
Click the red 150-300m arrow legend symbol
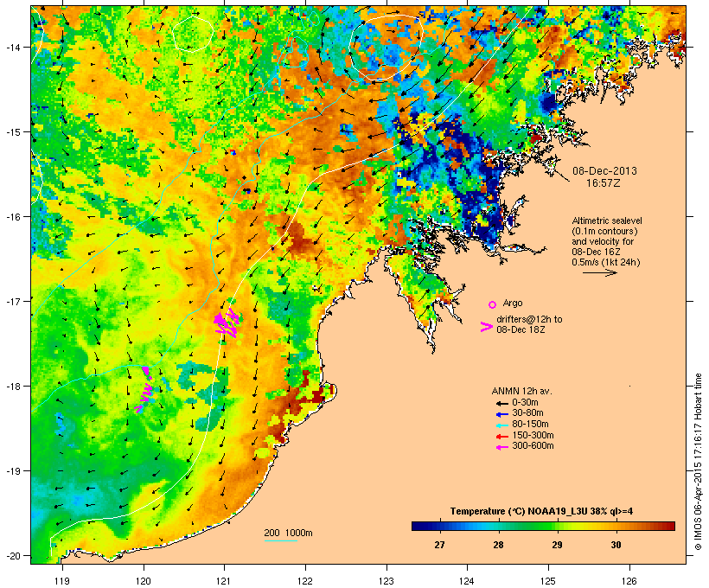coord(502,436)
